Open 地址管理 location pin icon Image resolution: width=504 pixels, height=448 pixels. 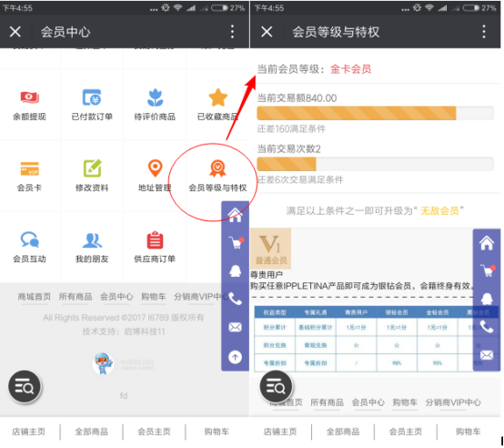[x=155, y=168]
